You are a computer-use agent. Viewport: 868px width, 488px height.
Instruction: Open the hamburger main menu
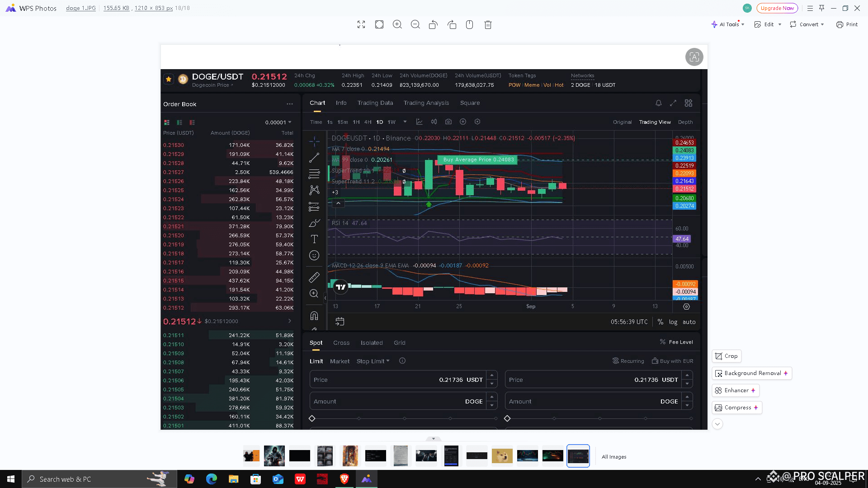(810, 8)
